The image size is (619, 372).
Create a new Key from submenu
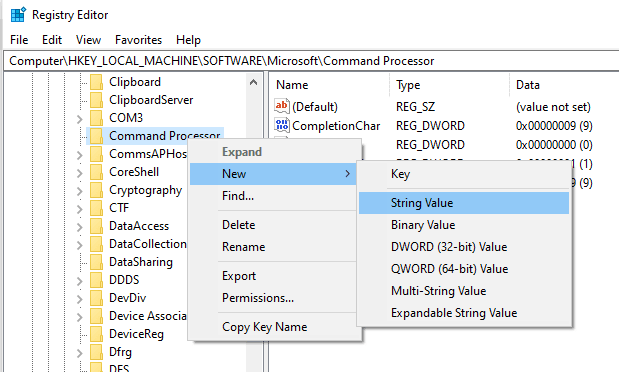click(464, 174)
